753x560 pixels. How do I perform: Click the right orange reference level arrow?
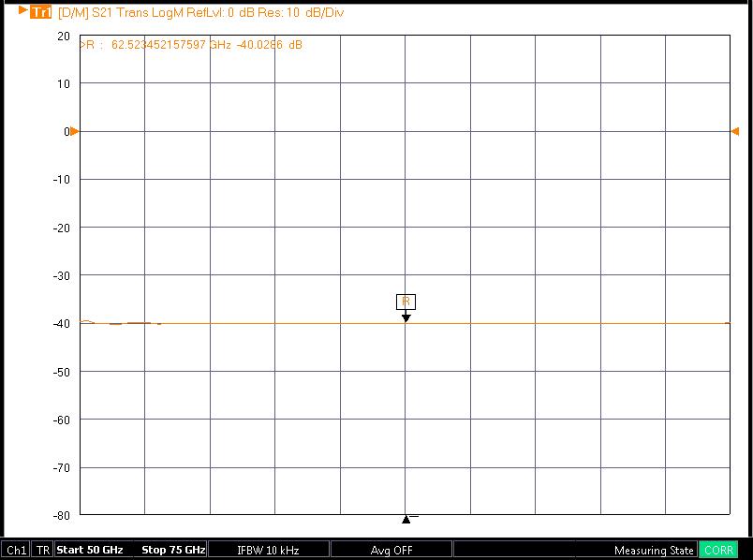735,131
